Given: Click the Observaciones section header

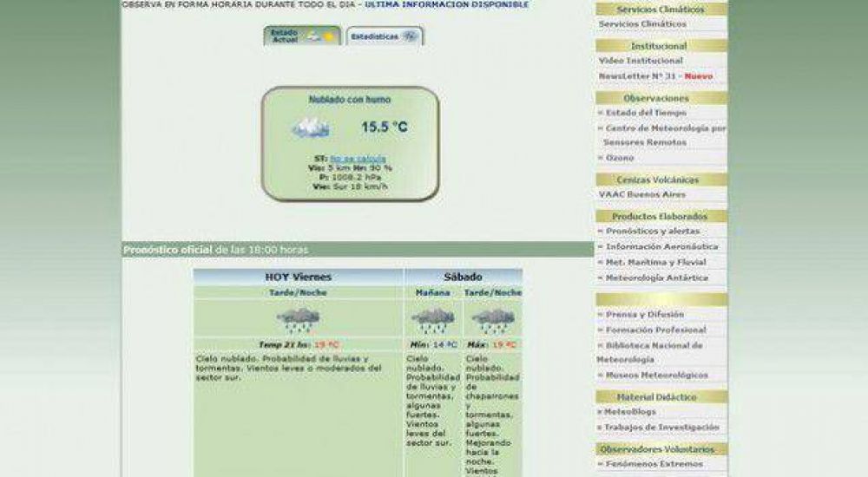Looking at the screenshot, I should coord(661,99).
